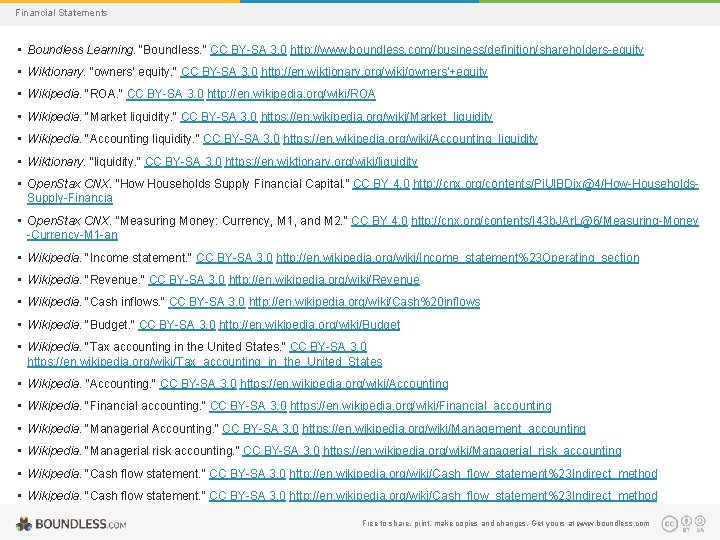This screenshot has width=720, height=540.
Task: Open the wikipedia.org/wiki/Revenue link
Action: (324, 280)
